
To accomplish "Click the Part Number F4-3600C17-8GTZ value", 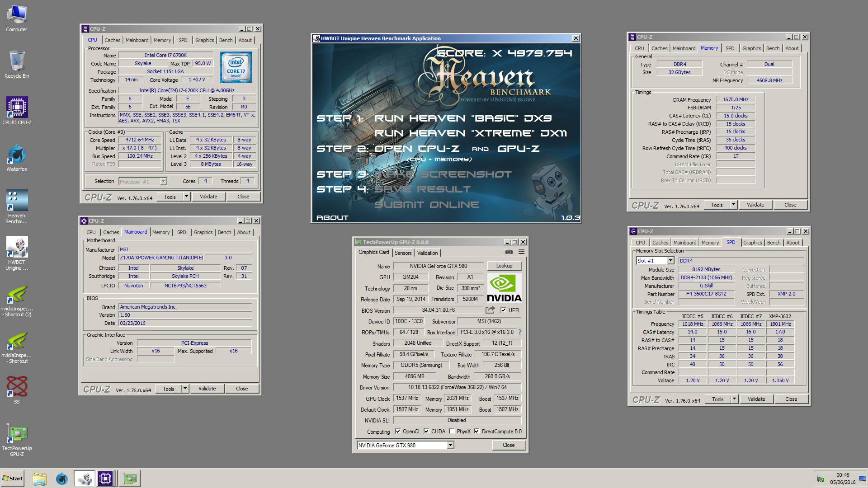I will (x=706, y=294).
